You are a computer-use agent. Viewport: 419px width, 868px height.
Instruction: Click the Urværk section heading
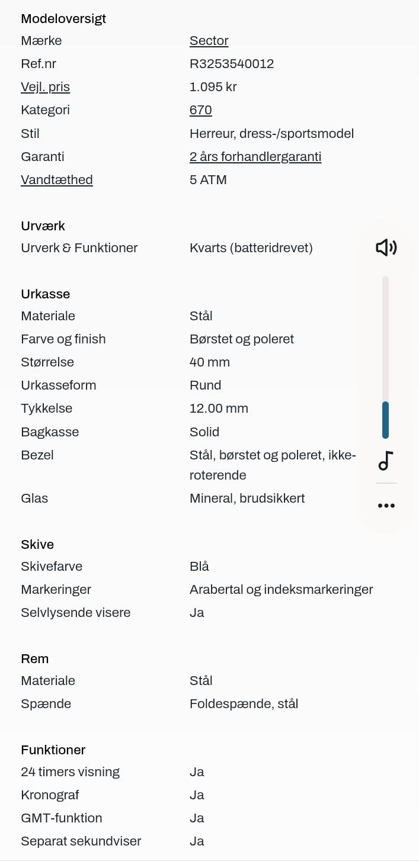click(x=43, y=226)
